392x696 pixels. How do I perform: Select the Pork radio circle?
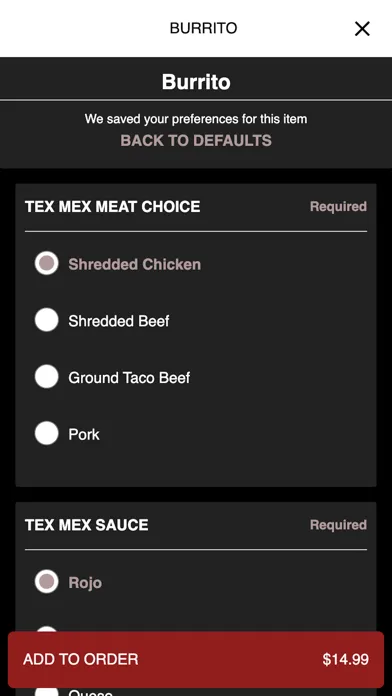pyautogui.click(x=47, y=433)
